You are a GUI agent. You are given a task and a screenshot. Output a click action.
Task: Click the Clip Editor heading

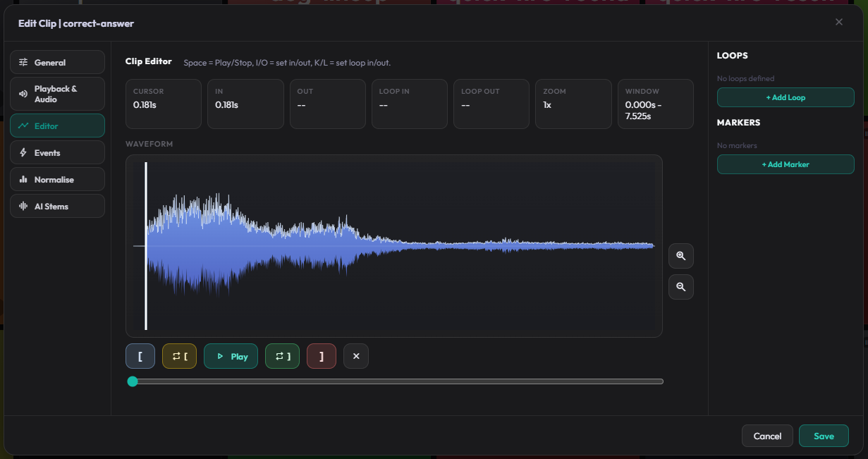pyautogui.click(x=149, y=61)
